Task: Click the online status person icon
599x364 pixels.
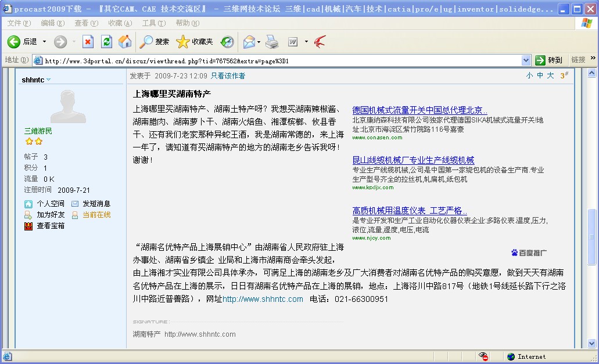Action: 75,215
